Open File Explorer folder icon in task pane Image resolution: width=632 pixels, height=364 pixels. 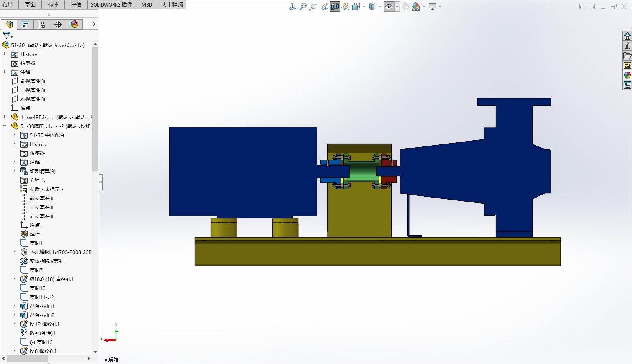click(627, 56)
